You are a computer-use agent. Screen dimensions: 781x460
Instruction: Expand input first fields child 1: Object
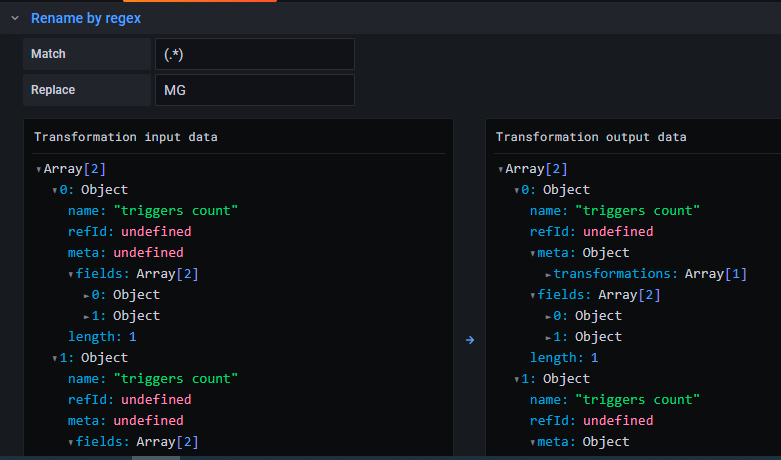pyautogui.click(x=86, y=317)
